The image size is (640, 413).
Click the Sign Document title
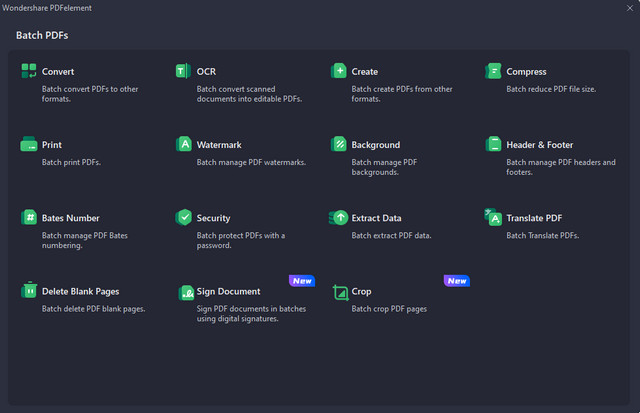pyautogui.click(x=228, y=291)
